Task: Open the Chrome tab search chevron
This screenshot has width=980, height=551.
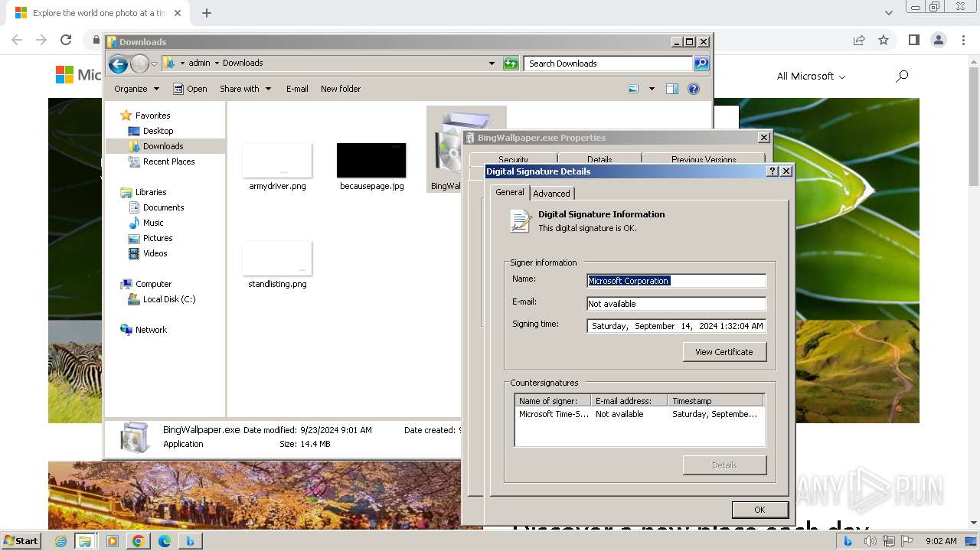Action: click(x=888, y=13)
